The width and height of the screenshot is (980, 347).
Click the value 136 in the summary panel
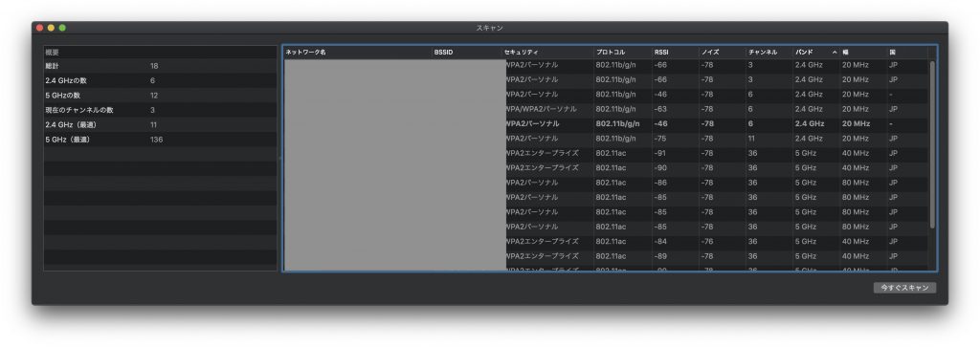pyautogui.click(x=156, y=140)
